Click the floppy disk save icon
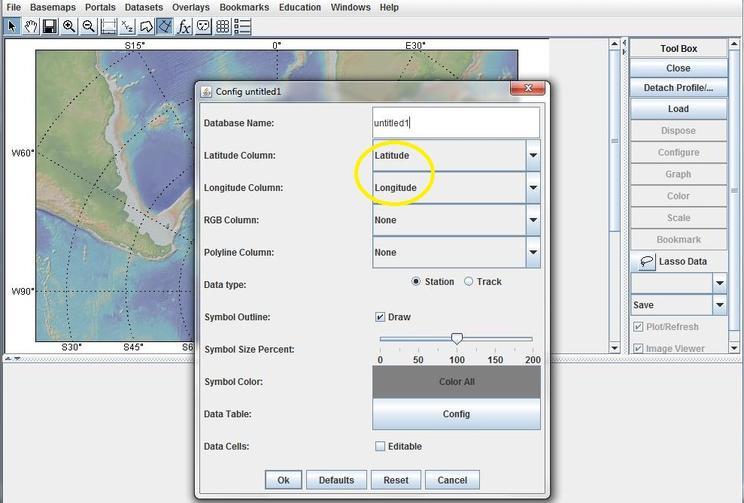The width and height of the screenshot is (744, 503). (x=49, y=26)
